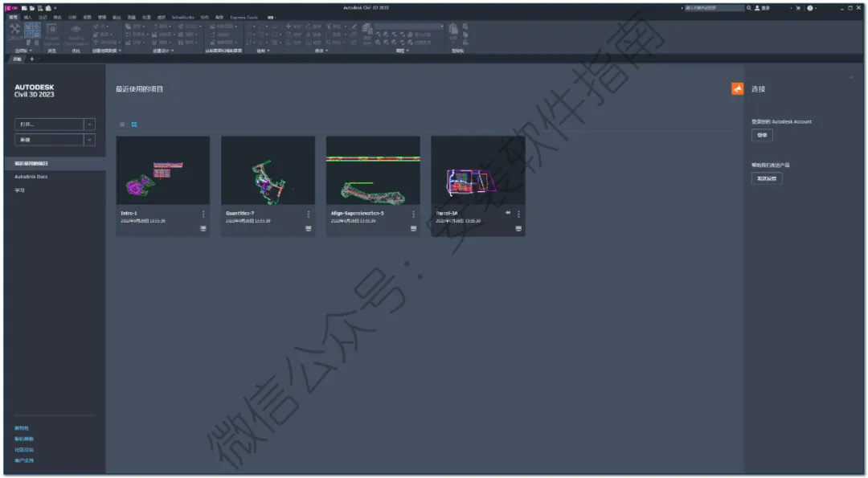Click the file type icon on Quantities-7 card
The height and width of the screenshot is (478, 868).
[x=309, y=228]
